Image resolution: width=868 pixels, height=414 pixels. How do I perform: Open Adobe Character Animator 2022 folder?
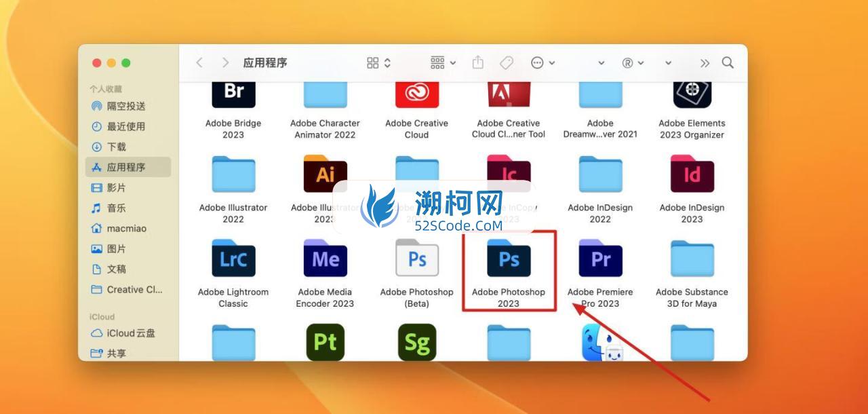[325, 94]
